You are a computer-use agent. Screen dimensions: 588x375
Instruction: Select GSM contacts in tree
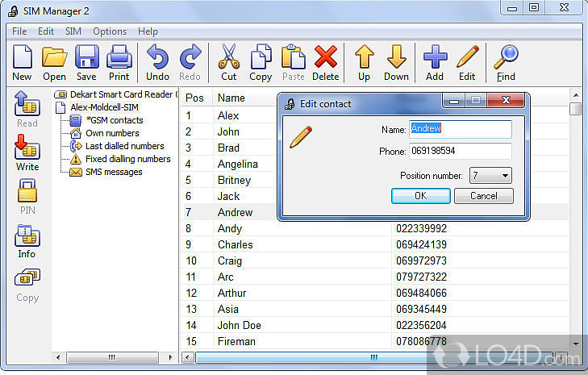click(114, 120)
